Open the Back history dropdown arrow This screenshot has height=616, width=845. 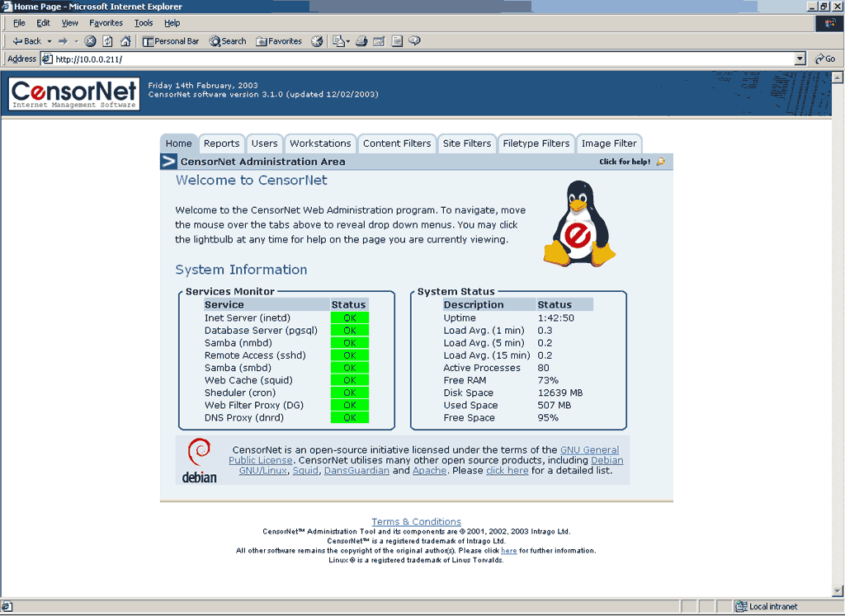pyautogui.click(x=49, y=41)
